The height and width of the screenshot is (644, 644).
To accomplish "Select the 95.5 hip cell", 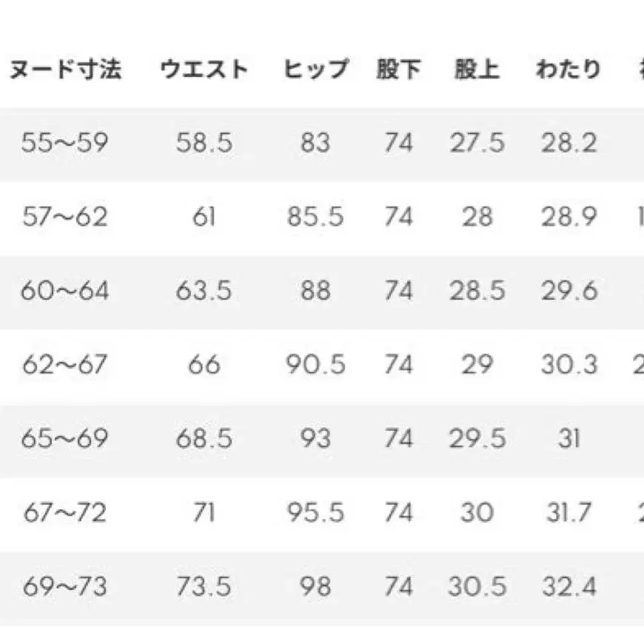I will (x=315, y=513).
